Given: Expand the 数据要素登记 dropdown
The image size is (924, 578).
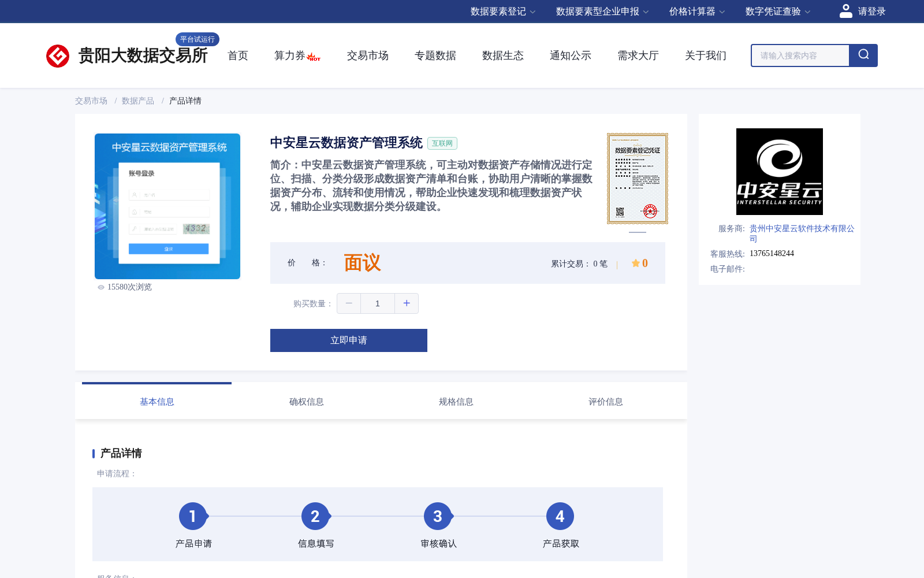Looking at the screenshot, I should click(x=503, y=12).
